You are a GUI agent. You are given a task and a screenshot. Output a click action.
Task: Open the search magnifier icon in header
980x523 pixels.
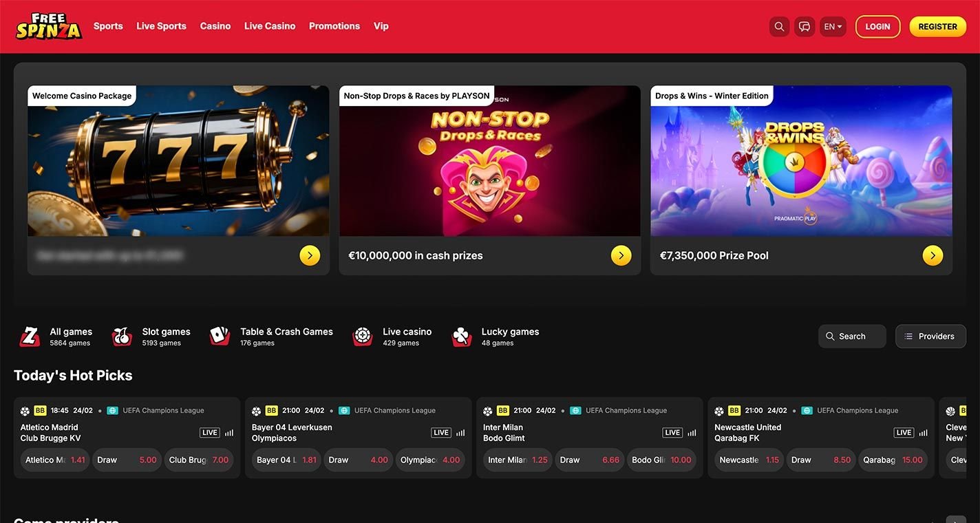(x=779, y=27)
